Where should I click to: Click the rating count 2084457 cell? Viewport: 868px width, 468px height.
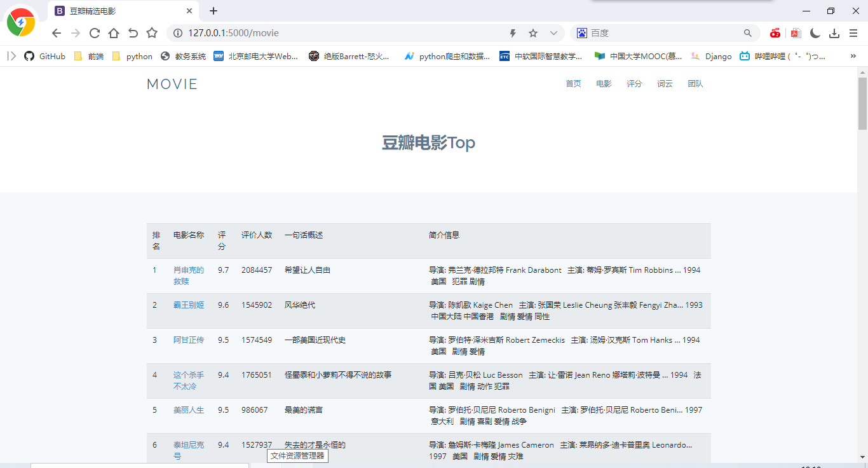[257, 270]
